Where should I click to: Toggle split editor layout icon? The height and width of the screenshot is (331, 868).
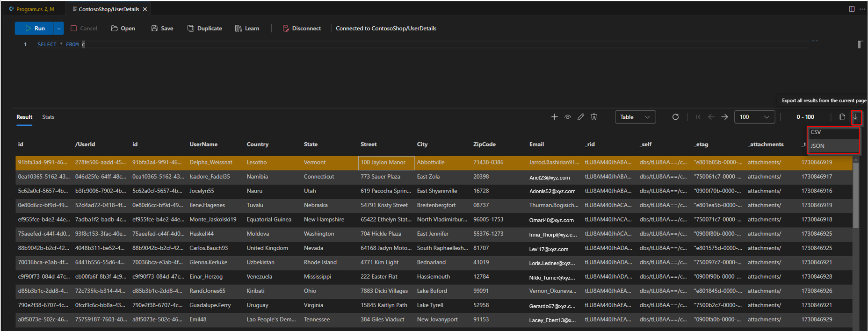pos(852,9)
